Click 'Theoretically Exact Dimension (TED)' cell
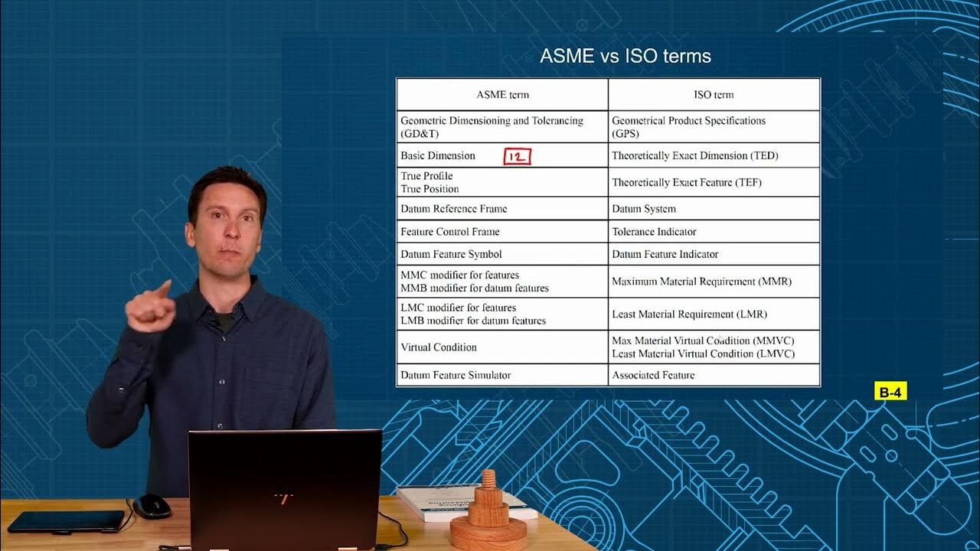The height and width of the screenshot is (551, 980). (x=714, y=155)
